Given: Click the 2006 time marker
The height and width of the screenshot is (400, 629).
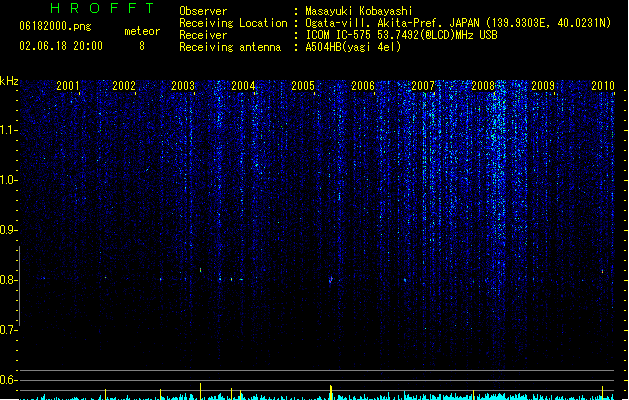Looking at the screenshot, I should 363,86.
